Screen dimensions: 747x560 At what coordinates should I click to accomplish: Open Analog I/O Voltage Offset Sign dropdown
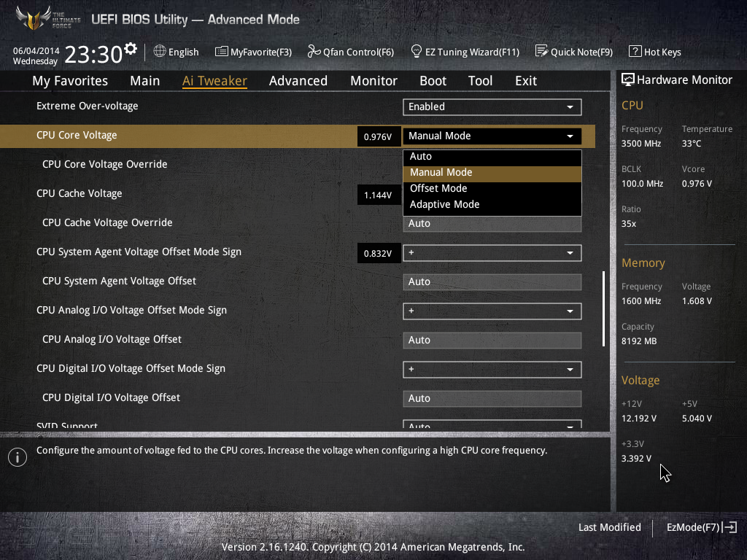(x=492, y=311)
